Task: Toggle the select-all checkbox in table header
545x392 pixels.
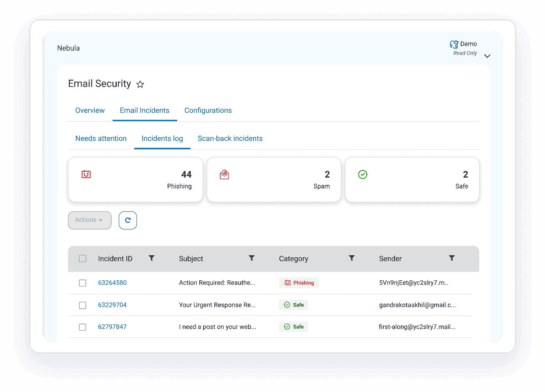Action: pyautogui.click(x=83, y=259)
